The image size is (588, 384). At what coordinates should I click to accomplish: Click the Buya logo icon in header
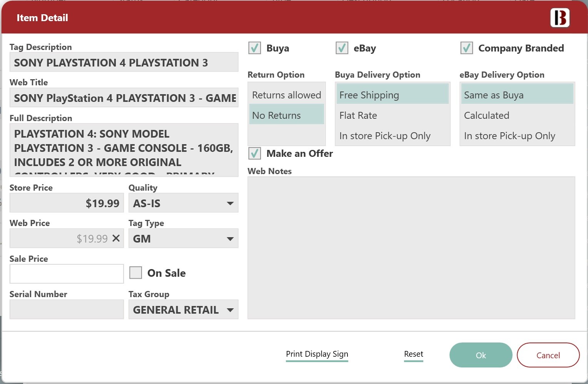560,18
